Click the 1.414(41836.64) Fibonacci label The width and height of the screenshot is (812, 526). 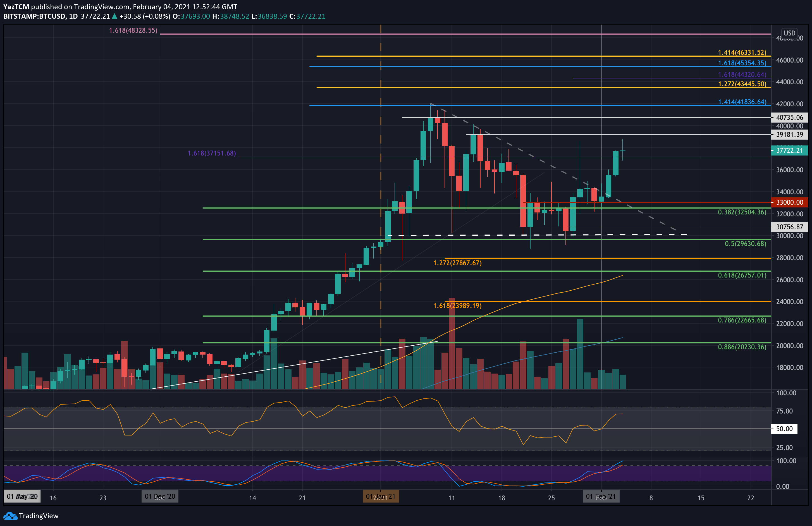coord(742,102)
